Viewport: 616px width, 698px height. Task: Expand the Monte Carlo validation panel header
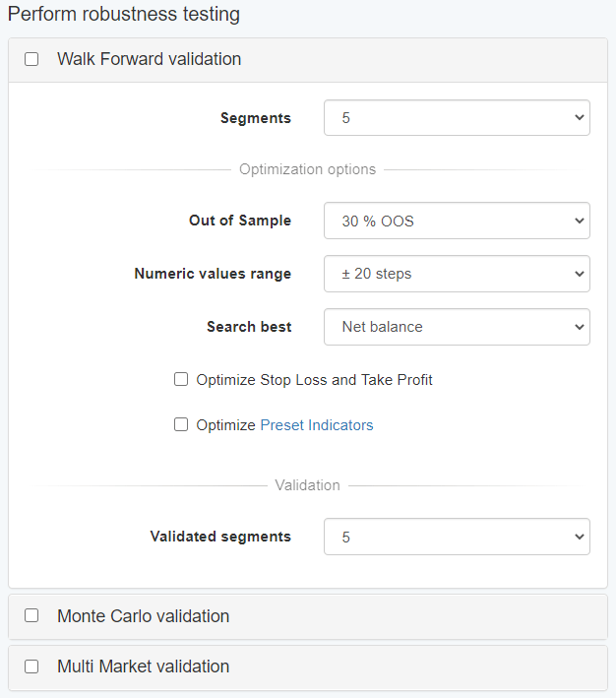pyautogui.click(x=143, y=616)
